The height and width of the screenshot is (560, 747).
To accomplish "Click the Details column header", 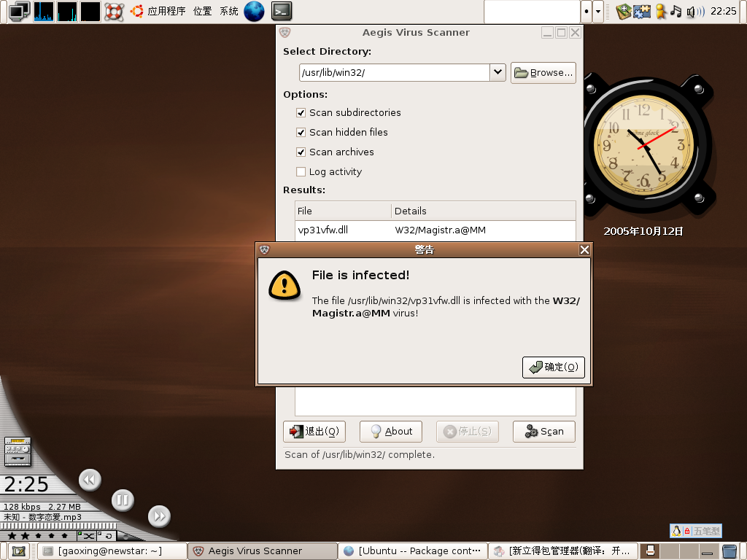I will [484, 211].
